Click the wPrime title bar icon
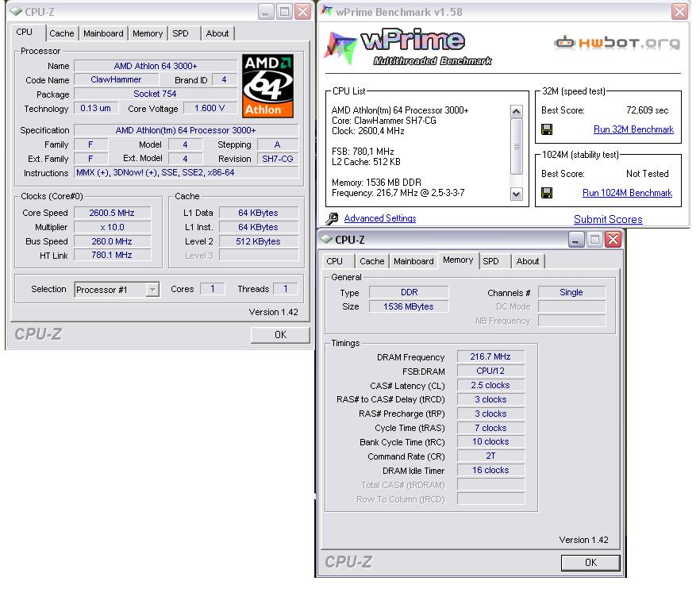 (x=327, y=11)
